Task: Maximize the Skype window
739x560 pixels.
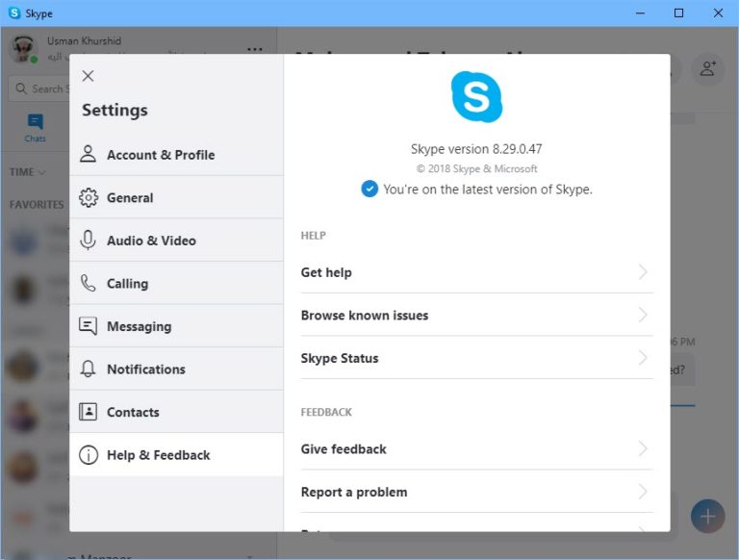Action: (x=678, y=13)
